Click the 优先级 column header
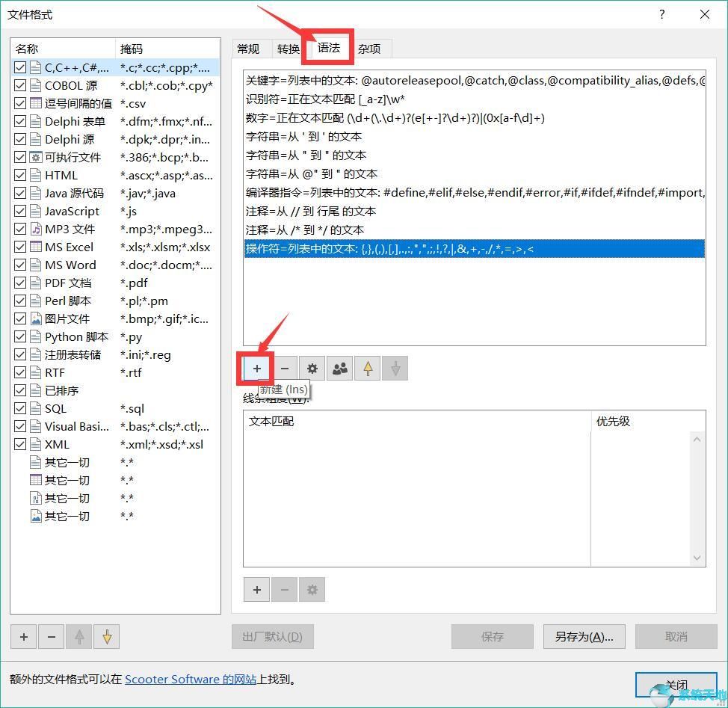Viewport: 728px width, 708px height. [648, 422]
